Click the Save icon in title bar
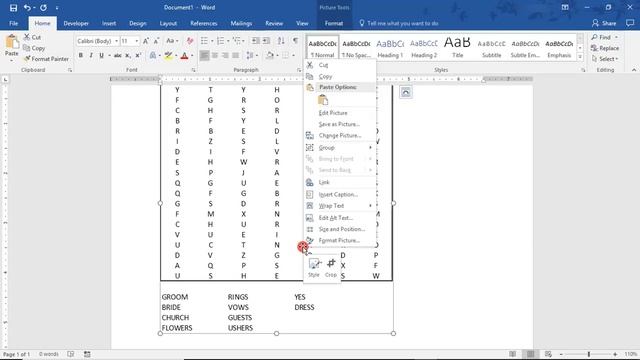 [13, 7]
